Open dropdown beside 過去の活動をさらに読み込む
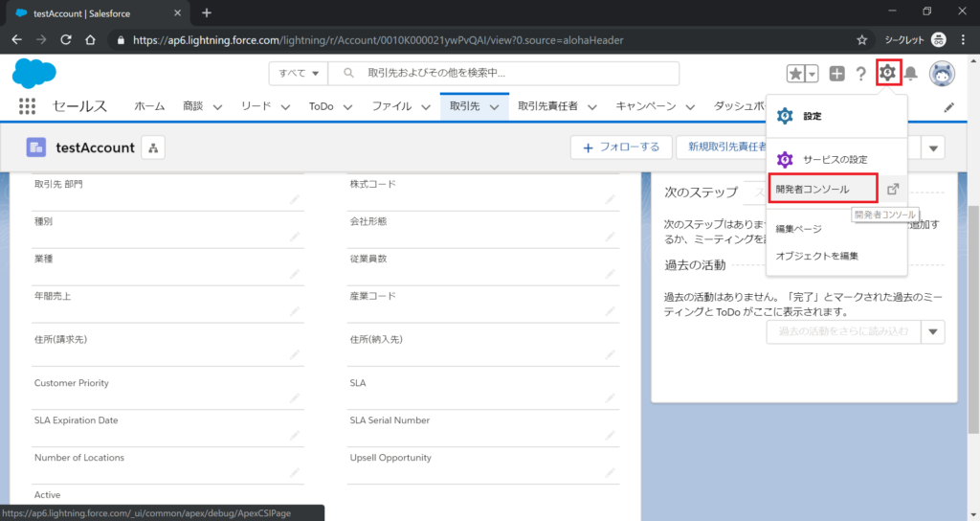Screen dimensions: 980x521 pyautogui.click(x=933, y=331)
